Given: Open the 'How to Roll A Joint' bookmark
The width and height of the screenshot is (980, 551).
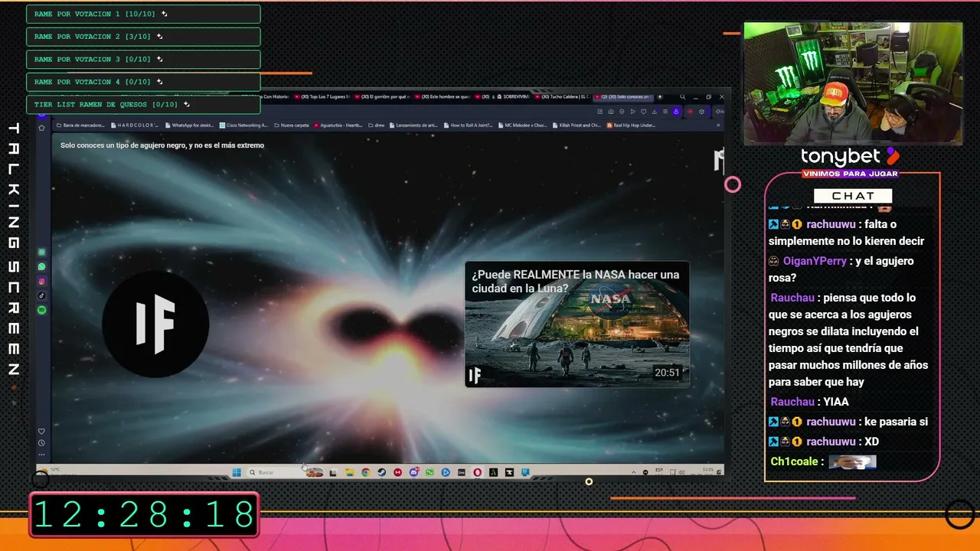Looking at the screenshot, I should tap(467, 125).
